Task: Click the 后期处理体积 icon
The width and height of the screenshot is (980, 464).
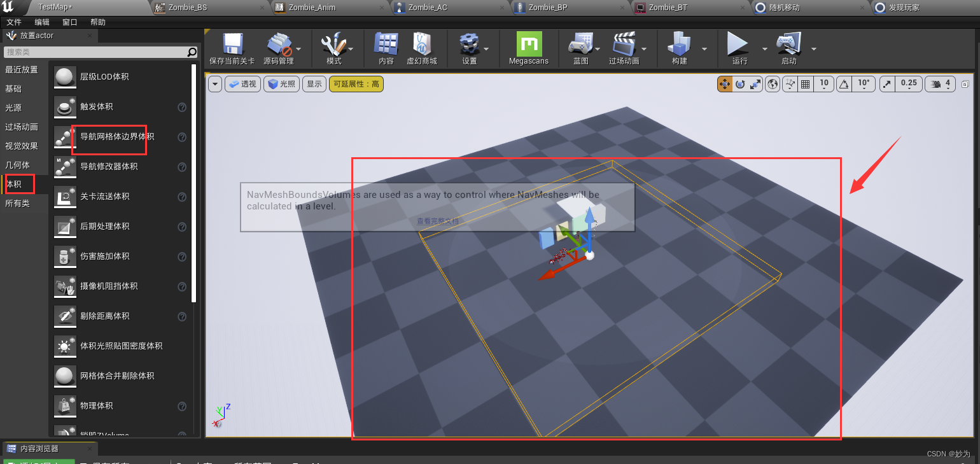Action: click(x=65, y=226)
